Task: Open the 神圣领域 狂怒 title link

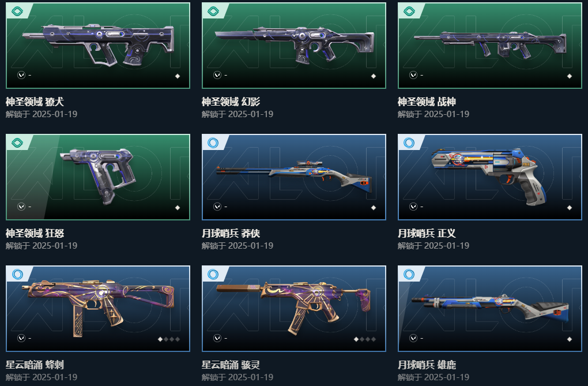Action: (x=35, y=233)
